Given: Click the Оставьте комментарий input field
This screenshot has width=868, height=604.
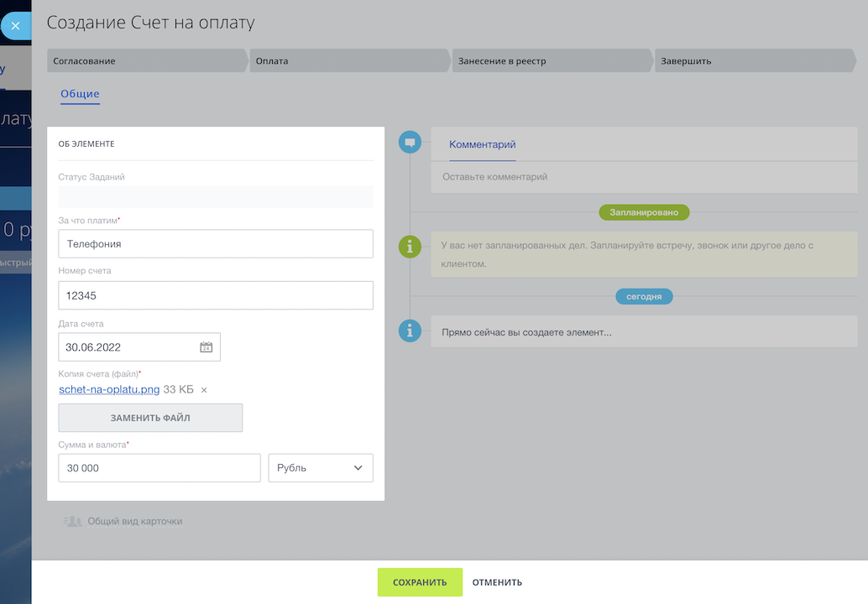Looking at the screenshot, I should pyautogui.click(x=644, y=177).
